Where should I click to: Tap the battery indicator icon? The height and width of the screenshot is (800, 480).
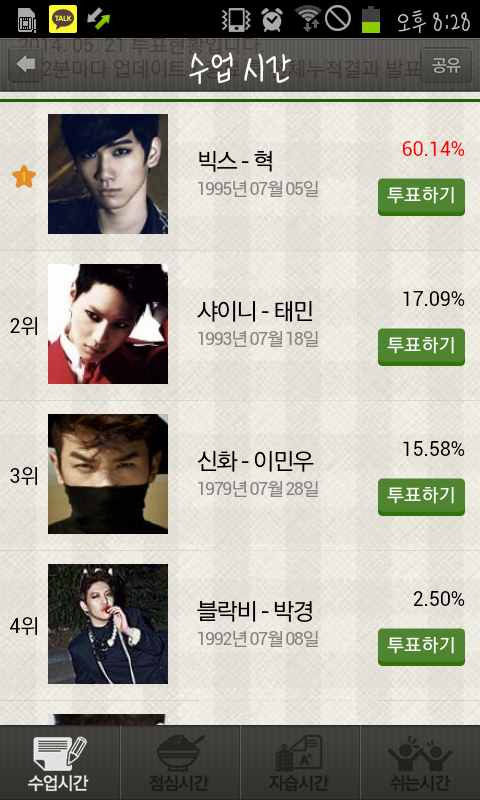tap(371, 19)
